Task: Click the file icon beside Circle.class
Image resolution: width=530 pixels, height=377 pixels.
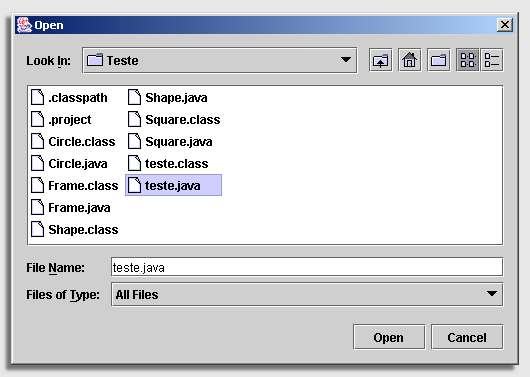Action: [37, 141]
